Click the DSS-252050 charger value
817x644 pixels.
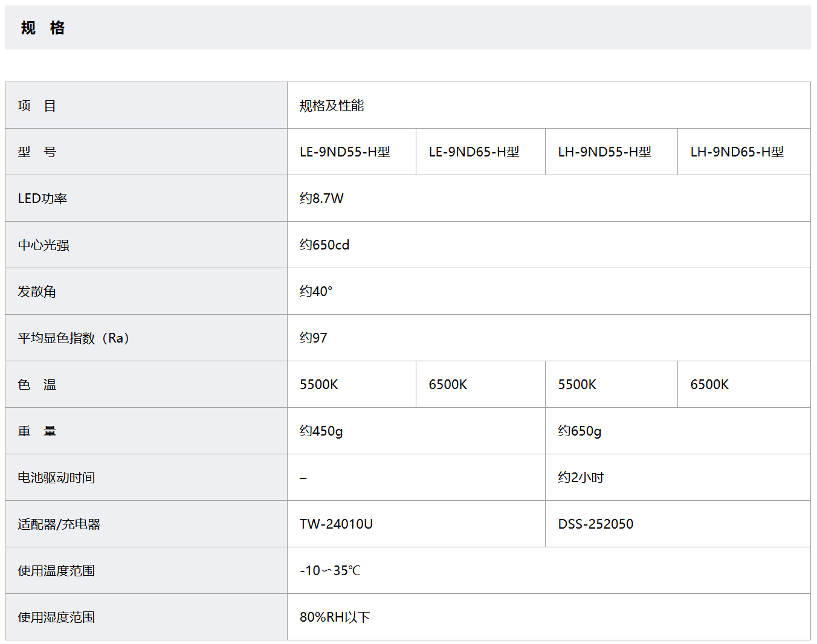(x=595, y=524)
